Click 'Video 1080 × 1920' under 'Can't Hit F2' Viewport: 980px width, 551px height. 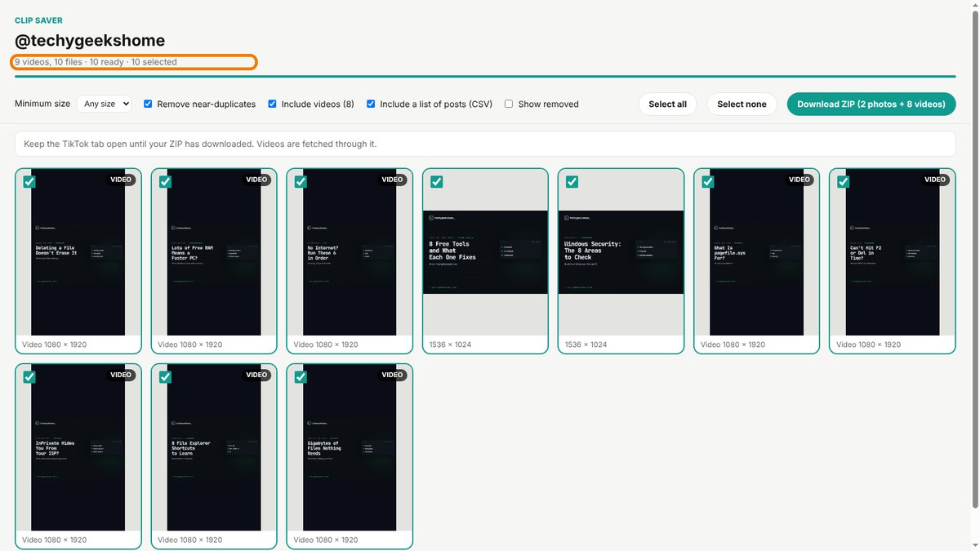(868, 344)
